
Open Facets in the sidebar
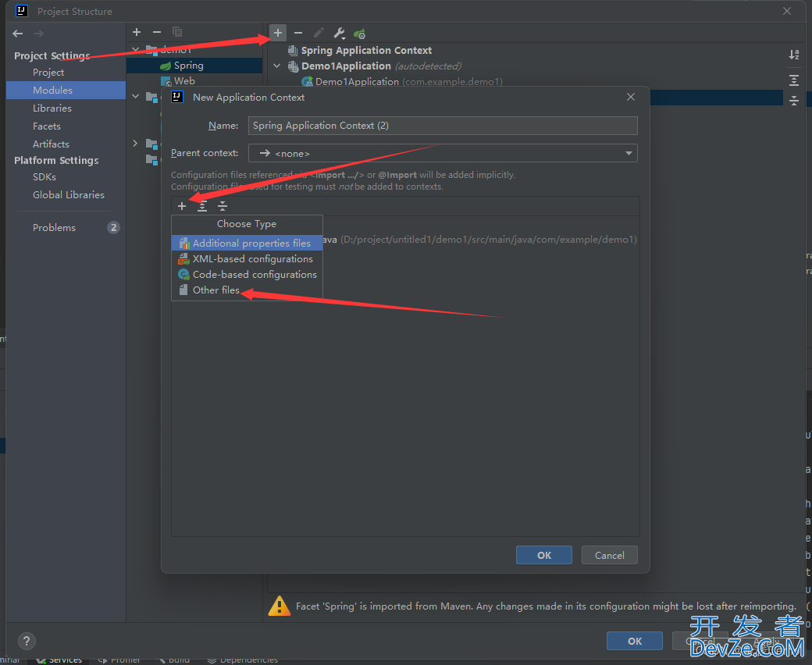tap(47, 126)
